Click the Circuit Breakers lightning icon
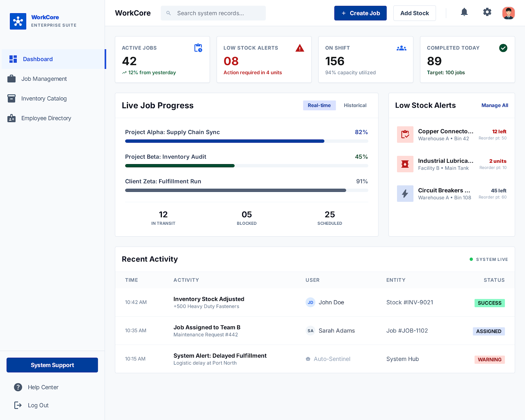Image resolution: width=525 pixels, height=420 pixels. (405, 194)
